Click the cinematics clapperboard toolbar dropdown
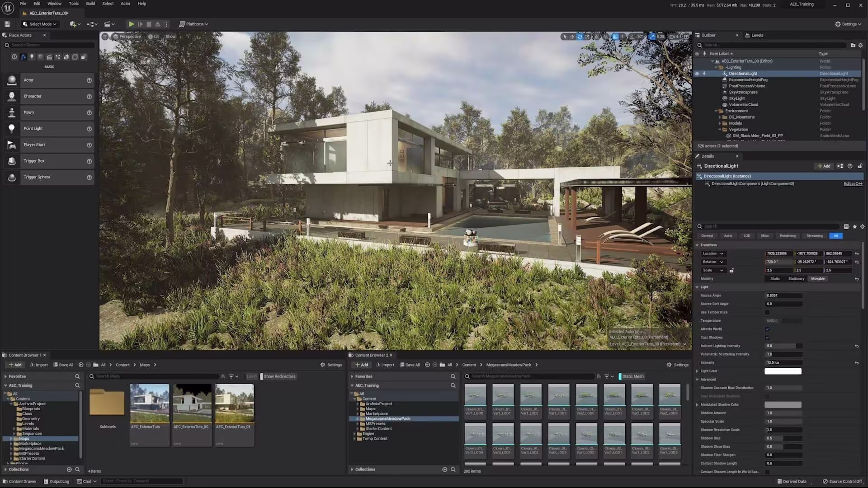This screenshot has height=488, width=868. click(109, 24)
